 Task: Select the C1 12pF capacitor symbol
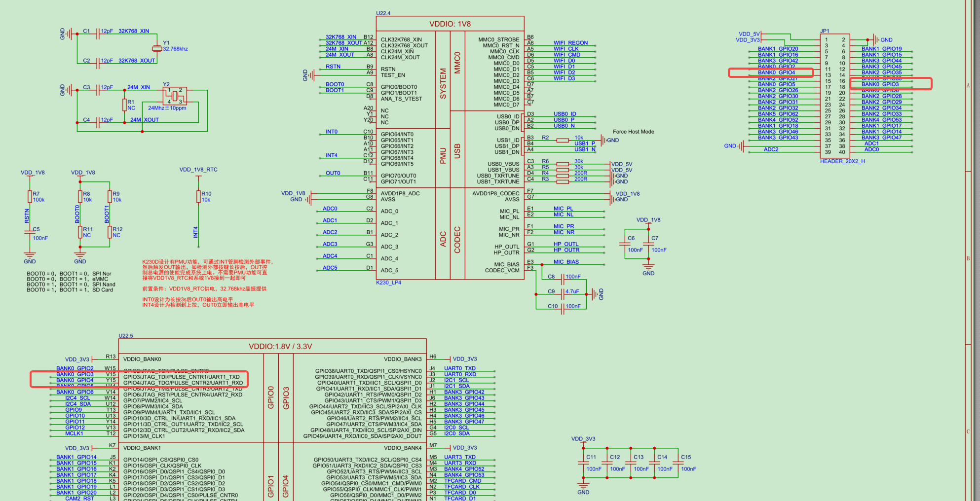97,34
